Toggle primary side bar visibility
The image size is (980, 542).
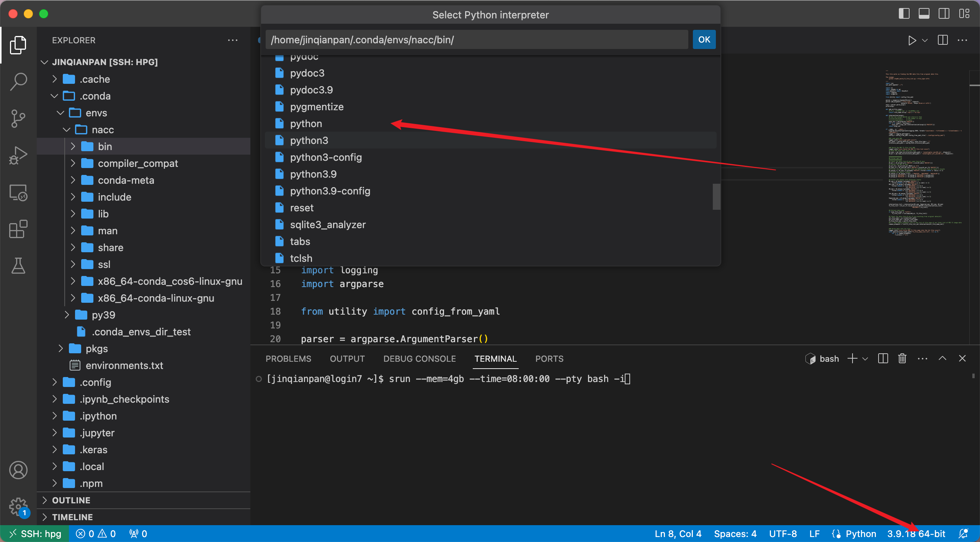(904, 14)
